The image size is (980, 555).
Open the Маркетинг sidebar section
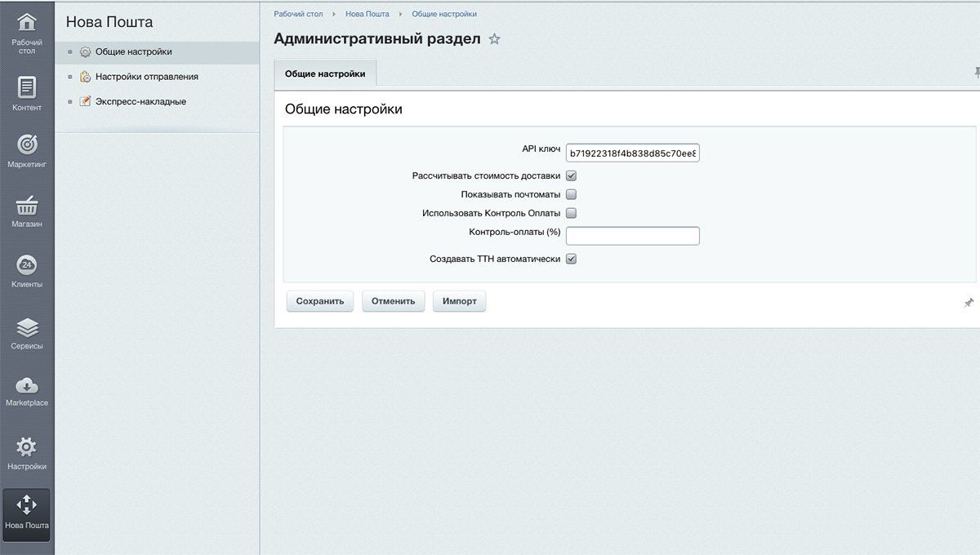27,151
